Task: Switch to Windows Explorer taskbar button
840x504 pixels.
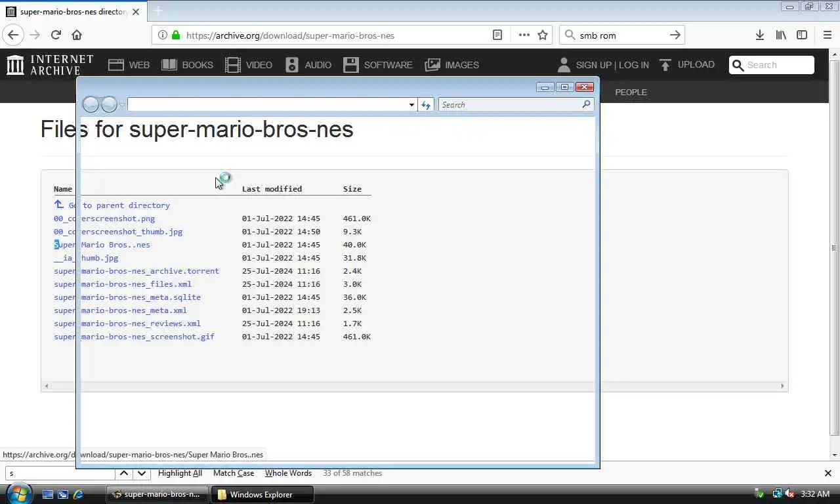Action: [262, 494]
